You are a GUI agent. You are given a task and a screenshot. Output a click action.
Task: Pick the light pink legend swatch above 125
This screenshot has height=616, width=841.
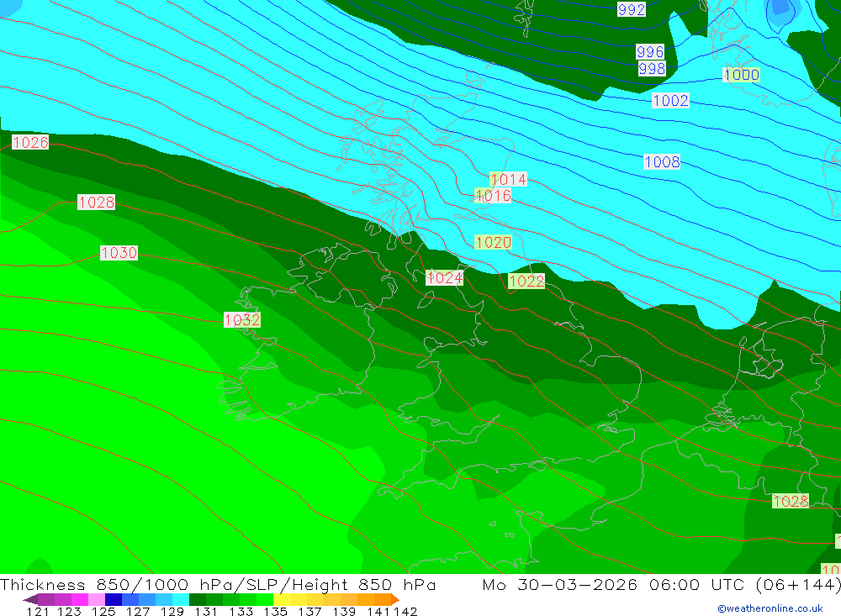pyautogui.click(x=97, y=599)
